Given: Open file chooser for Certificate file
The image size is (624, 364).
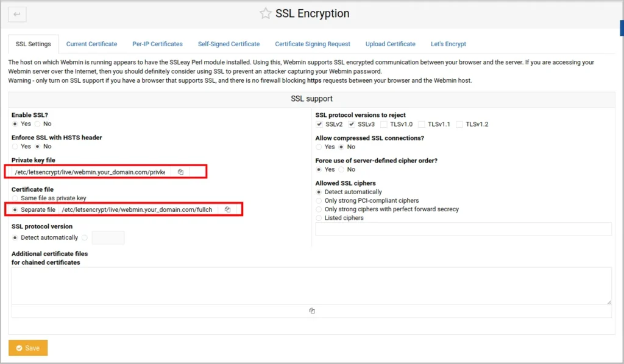Looking at the screenshot, I should click(x=228, y=209).
